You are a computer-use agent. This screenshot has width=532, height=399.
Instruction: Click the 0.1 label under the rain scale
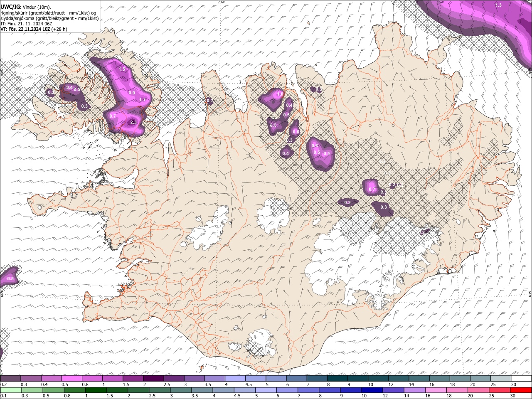coord(4,396)
